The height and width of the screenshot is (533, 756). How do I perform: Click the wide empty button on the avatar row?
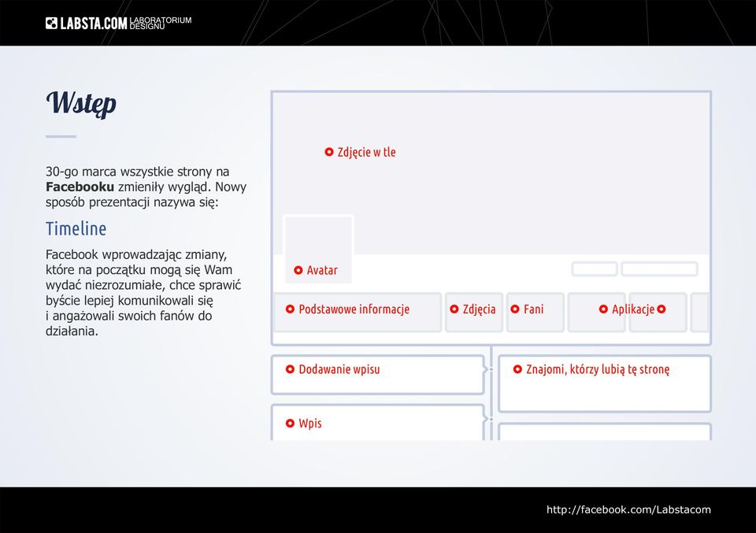tap(660, 269)
